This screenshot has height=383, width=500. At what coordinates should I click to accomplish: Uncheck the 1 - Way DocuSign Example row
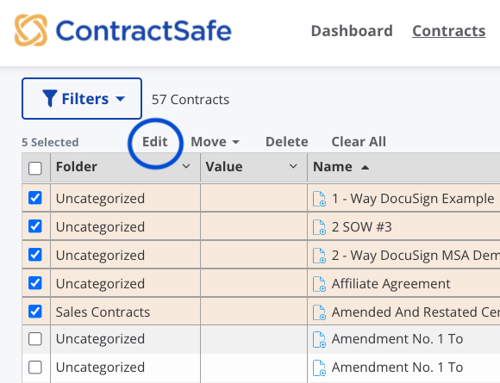35,198
